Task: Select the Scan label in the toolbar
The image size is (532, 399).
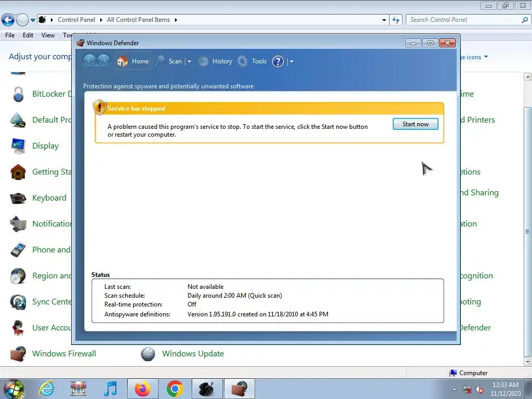Action: coord(175,61)
